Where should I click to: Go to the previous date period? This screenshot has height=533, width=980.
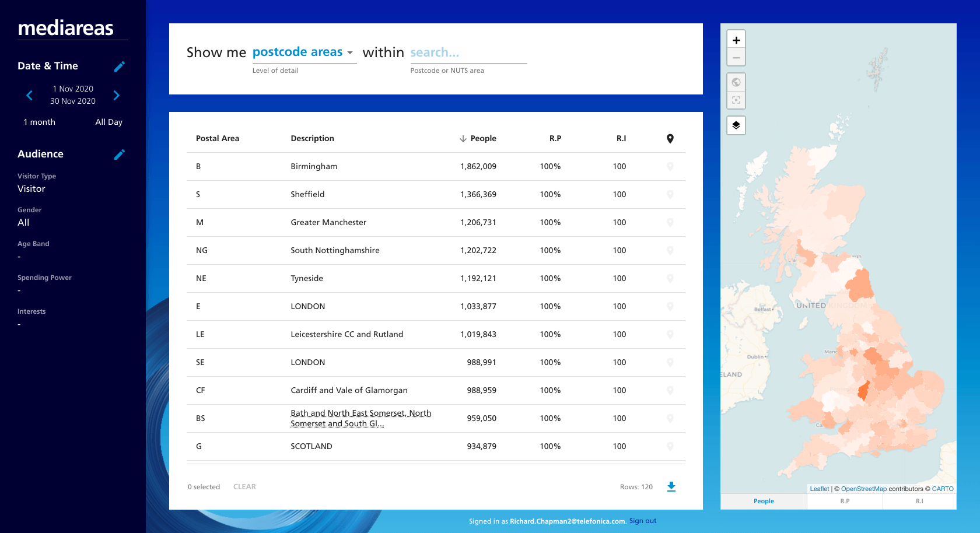click(29, 95)
